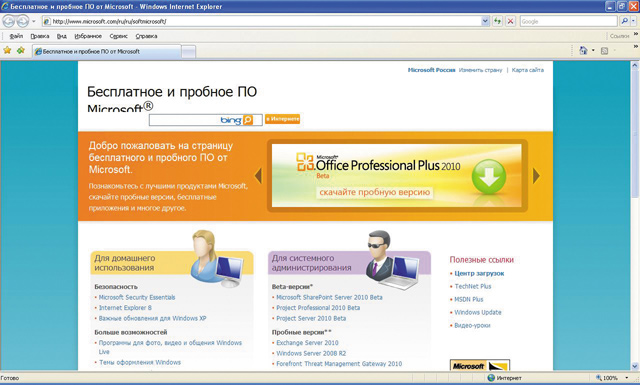Click the vertical scrollbar up arrow
The image size is (640, 385).
tap(635, 65)
